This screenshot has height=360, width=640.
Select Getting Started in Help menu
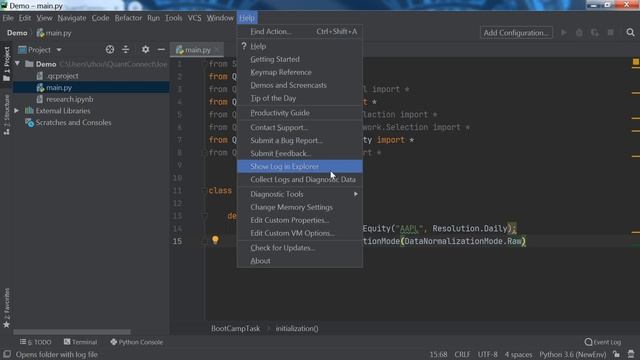pos(300,59)
